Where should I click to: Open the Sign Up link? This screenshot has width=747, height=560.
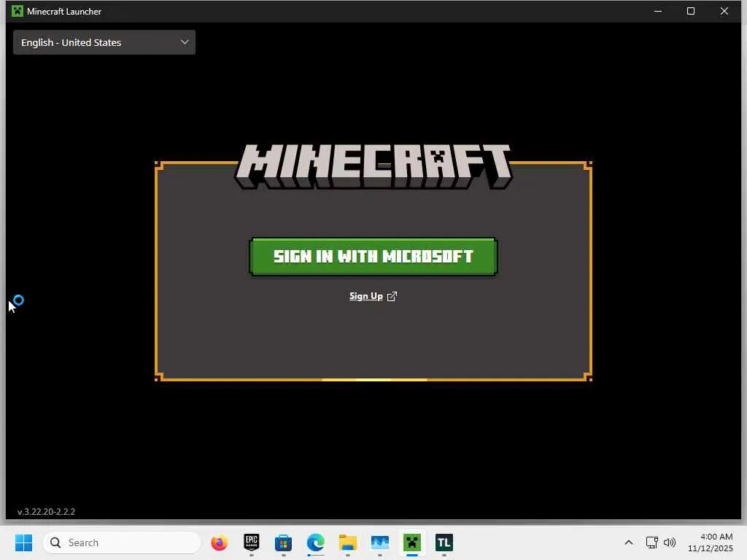pos(373,296)
